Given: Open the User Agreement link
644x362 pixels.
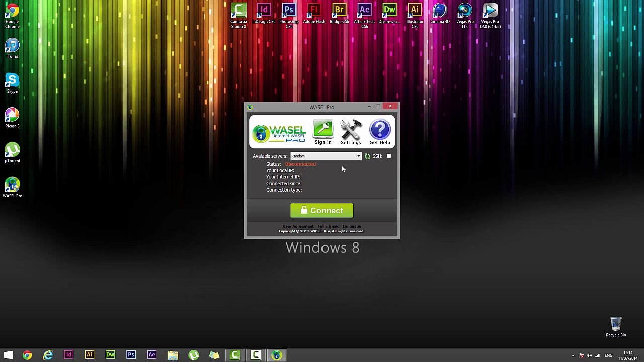Looking at the screenshot, I should click(298, 226).
